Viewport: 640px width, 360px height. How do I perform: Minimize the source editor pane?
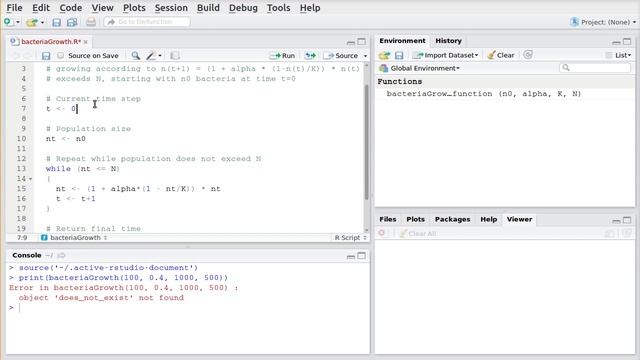(x=351, y=42)
